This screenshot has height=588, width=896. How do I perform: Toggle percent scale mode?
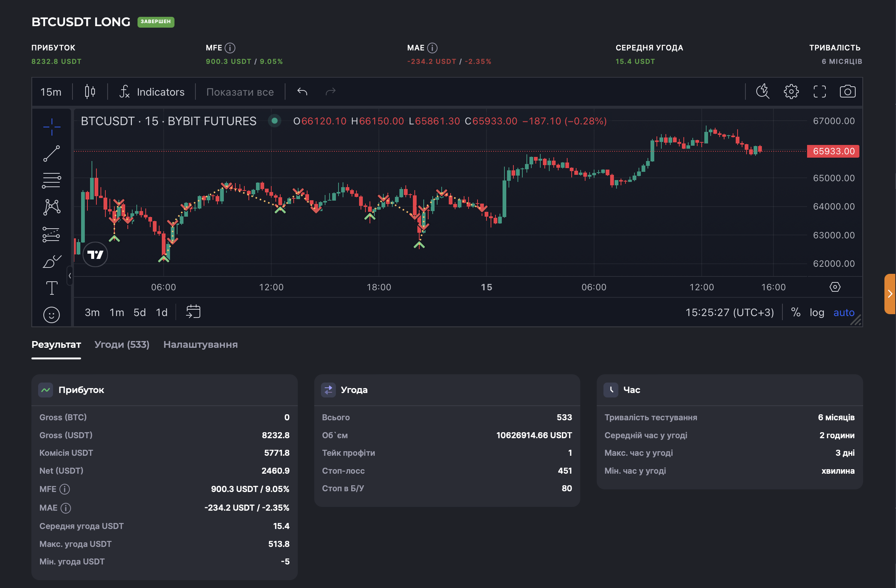click(x=795, y=312)
